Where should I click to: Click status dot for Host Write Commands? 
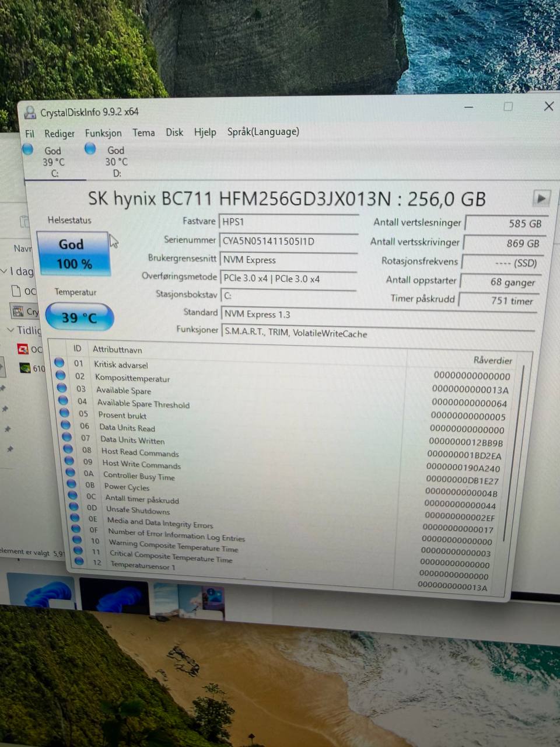69,461
